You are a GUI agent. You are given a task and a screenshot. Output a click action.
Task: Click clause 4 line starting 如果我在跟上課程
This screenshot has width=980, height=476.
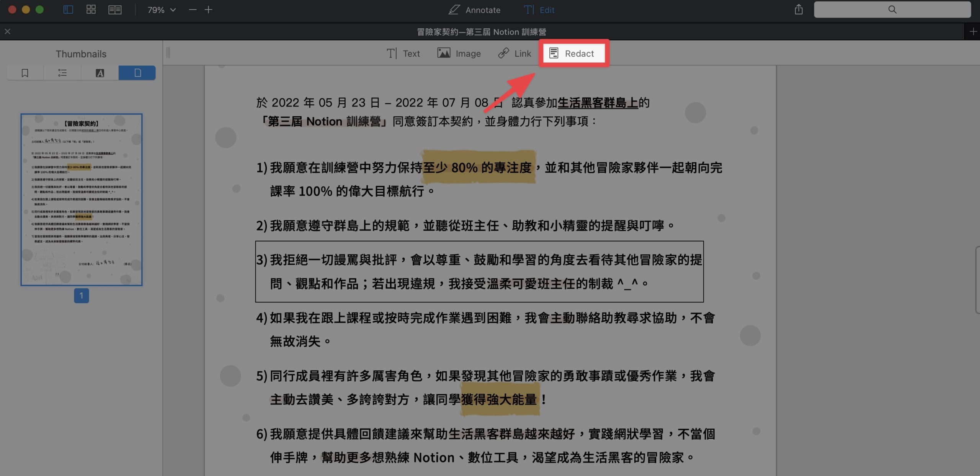tap(485, 318)
